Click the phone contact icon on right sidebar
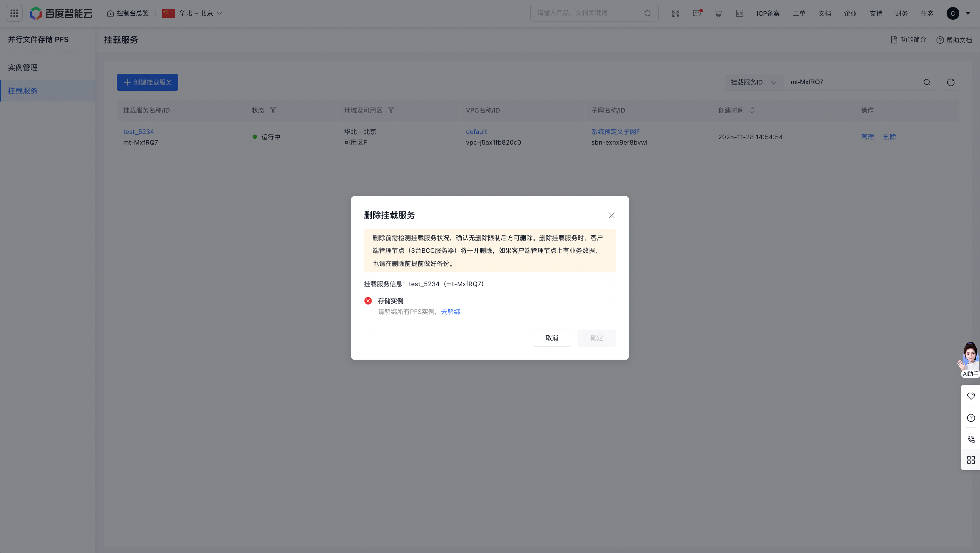 tap(971, 439)
